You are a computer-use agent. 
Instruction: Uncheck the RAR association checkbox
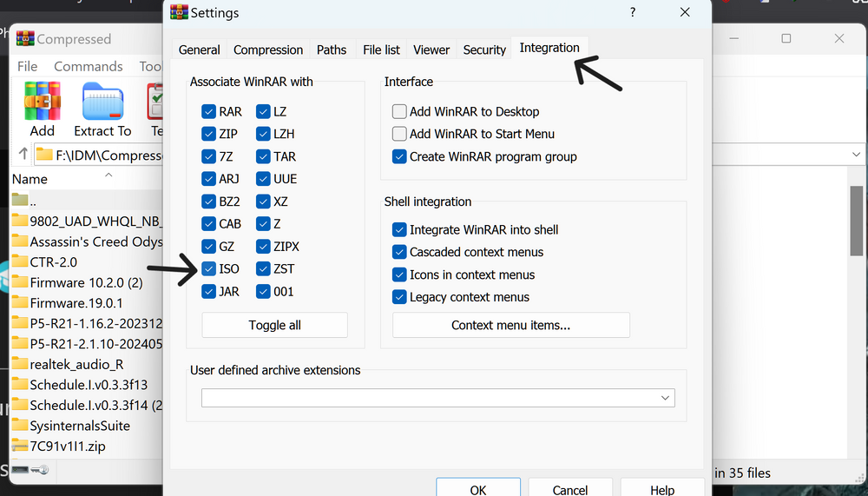point(208,111)
